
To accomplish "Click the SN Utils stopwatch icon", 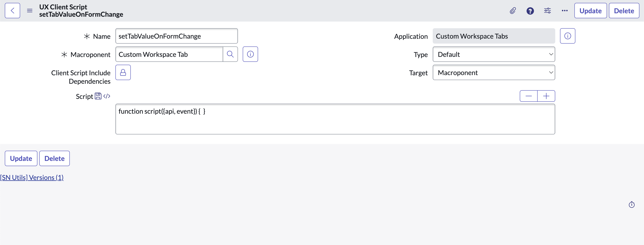I will click(x=632, y=204).
